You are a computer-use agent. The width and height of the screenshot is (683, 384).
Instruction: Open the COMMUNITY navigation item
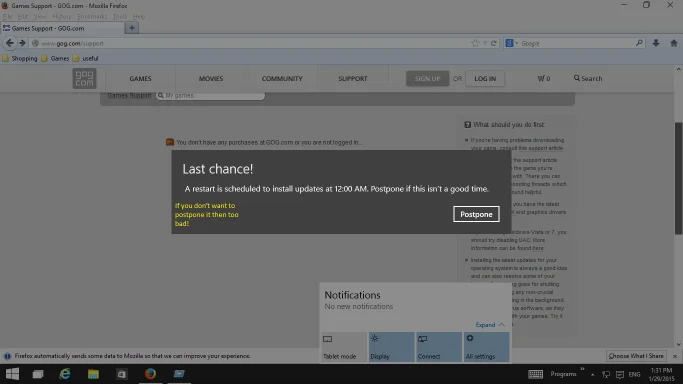click(282, 78)
